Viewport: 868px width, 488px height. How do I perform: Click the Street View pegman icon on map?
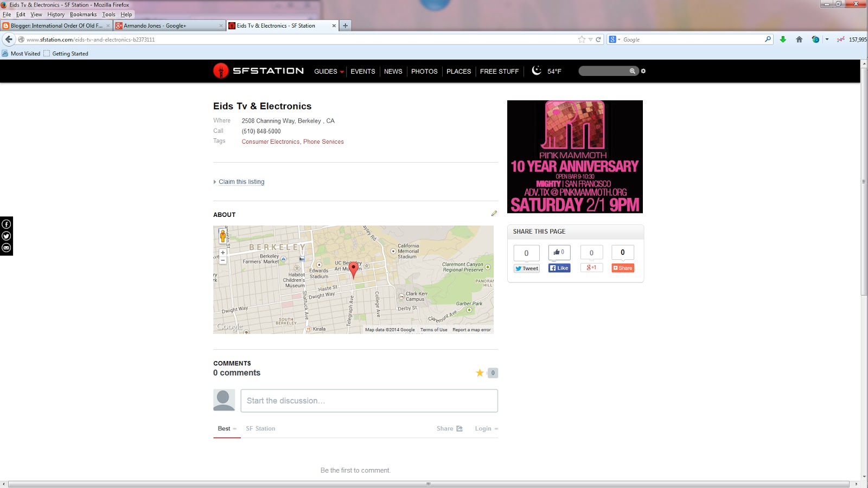pyautogui.click(x=222, y=235)
